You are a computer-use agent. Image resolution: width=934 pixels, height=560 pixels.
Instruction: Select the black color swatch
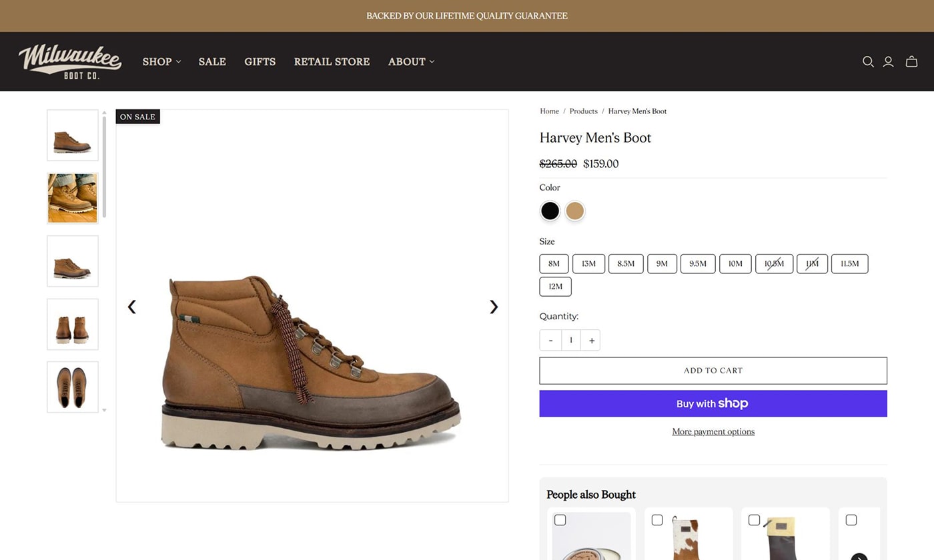coord(550,211)
